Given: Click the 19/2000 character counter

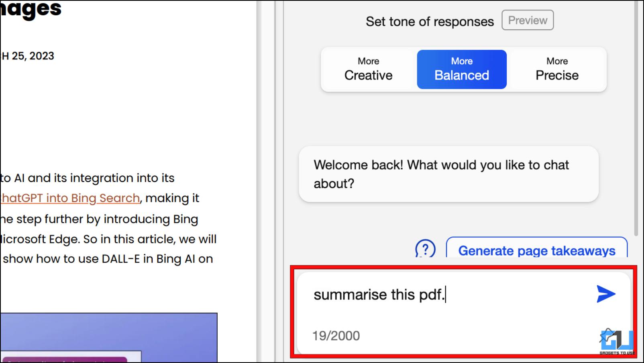Looking at the screenshot, I should (336, 336).
